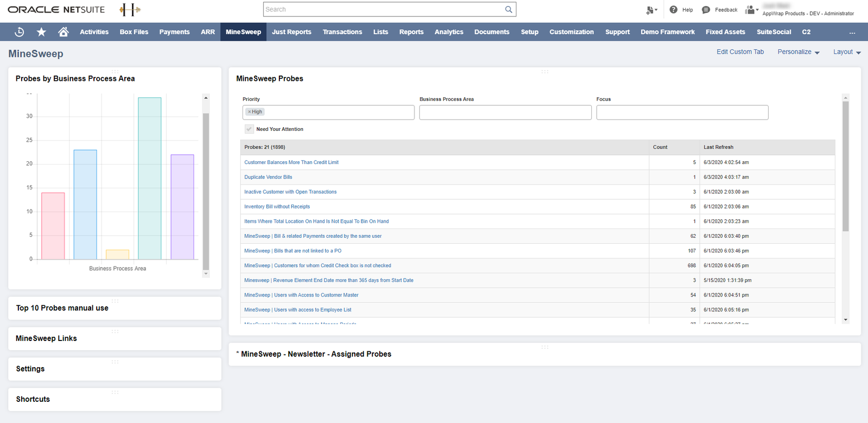Open the Priority filter multiselect
Screen dimensions: 868x423
(328, 112)
